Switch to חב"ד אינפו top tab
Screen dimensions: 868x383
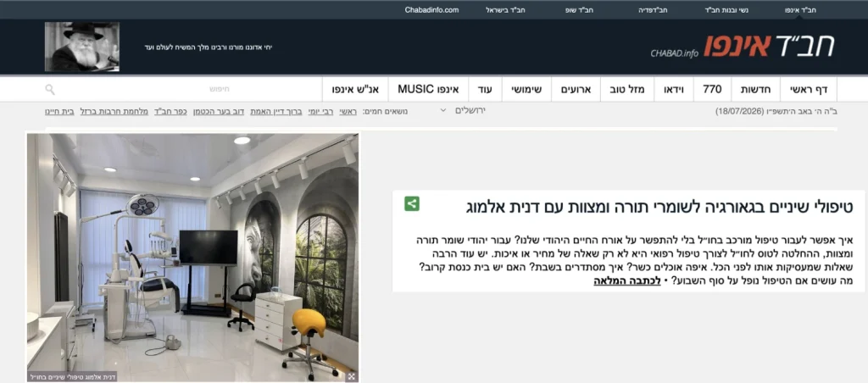click(x=800, y=10)
